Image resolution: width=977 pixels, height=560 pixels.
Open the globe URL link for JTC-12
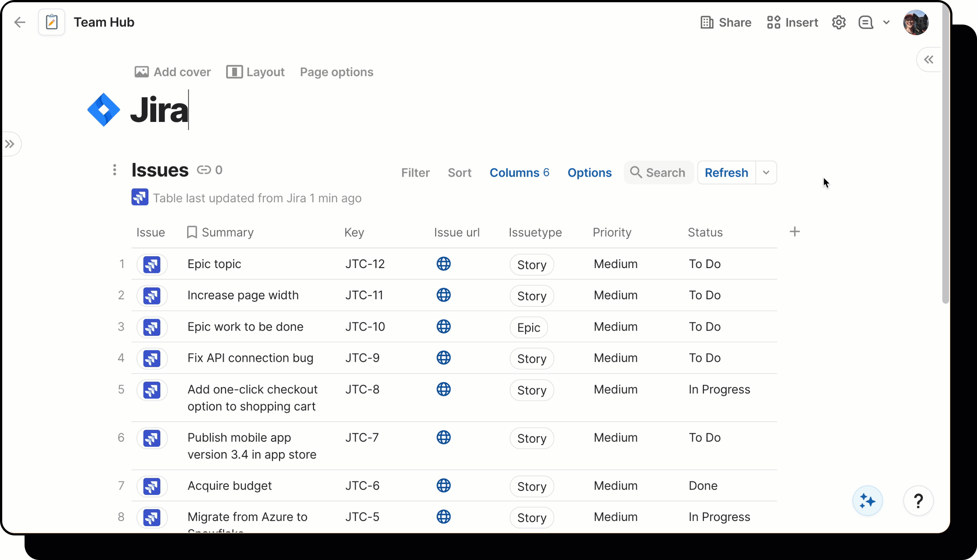(x=443, y=264)
